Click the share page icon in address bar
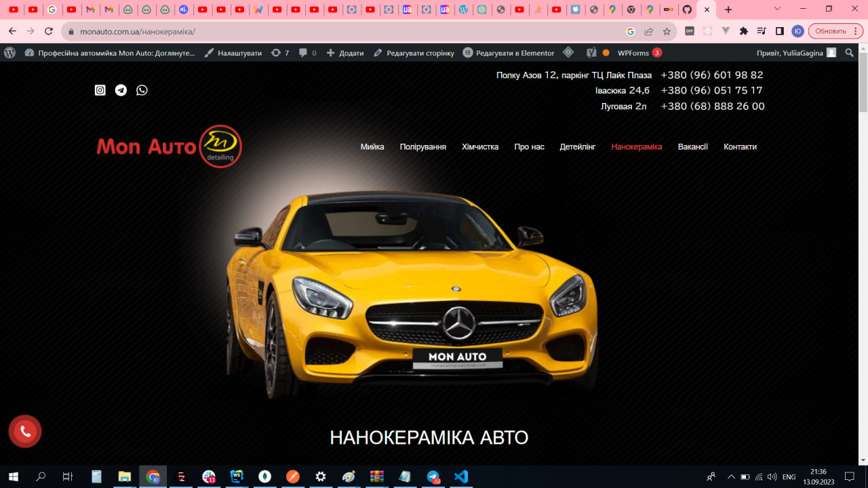 pyautogui.click(x=649, y=31)
